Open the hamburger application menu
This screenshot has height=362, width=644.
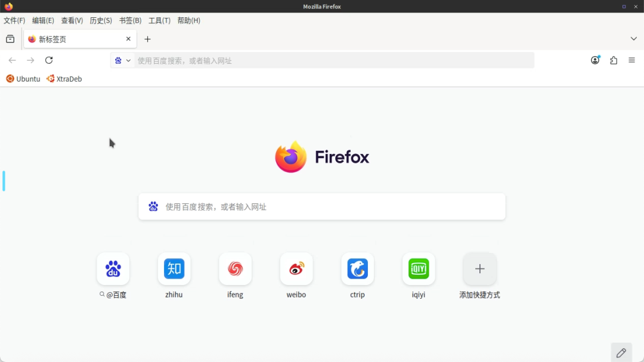click(631, 60)
